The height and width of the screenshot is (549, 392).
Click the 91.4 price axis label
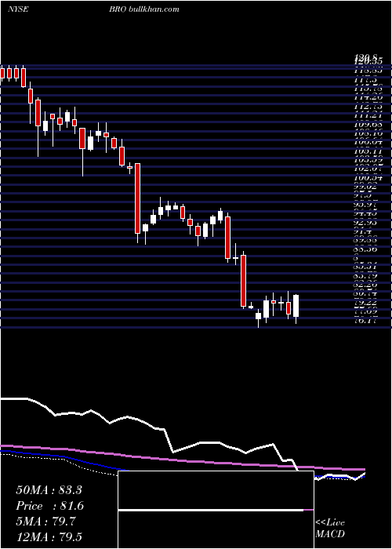[364, 231]
